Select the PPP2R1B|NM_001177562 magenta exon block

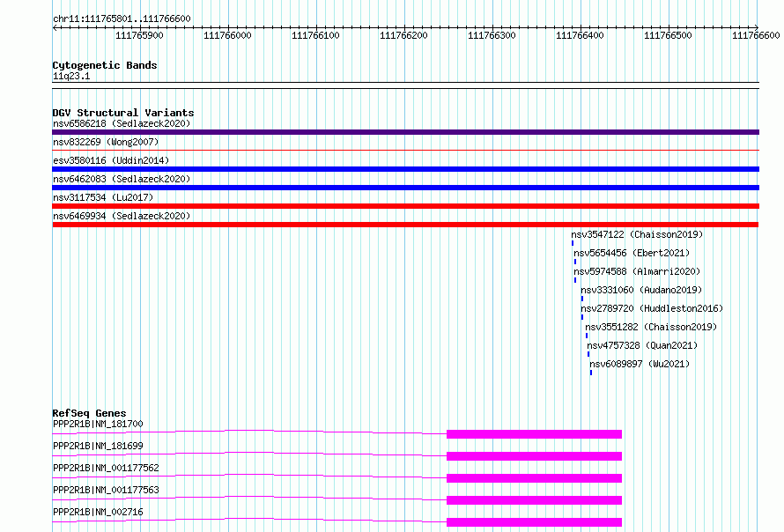534,478
